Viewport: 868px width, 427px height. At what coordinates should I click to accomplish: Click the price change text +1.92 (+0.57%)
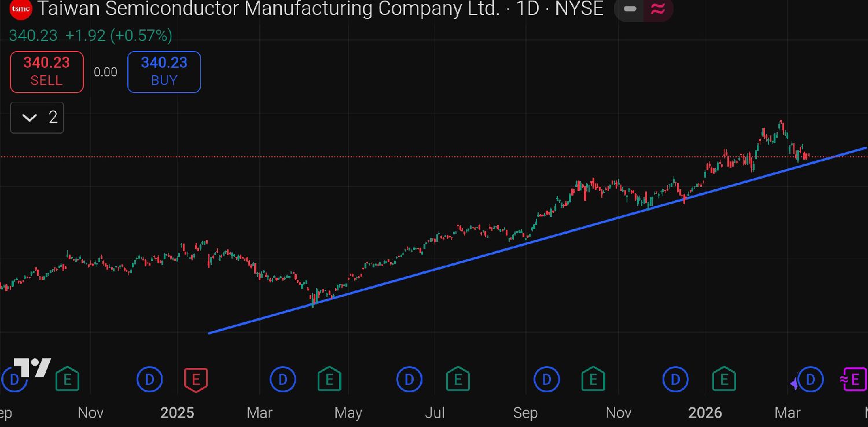tap(119, 36)
